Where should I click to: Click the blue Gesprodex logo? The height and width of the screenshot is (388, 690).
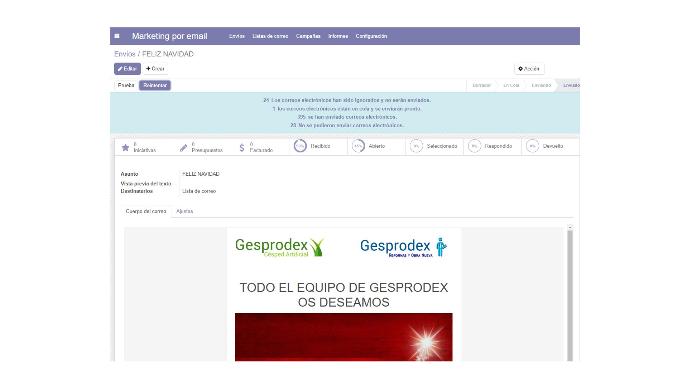[404, 247]
